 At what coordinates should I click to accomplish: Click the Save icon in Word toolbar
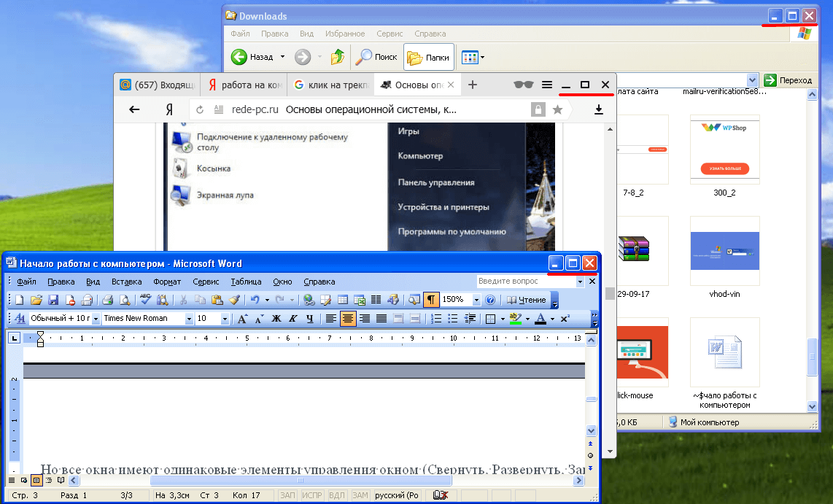[53, 300]
